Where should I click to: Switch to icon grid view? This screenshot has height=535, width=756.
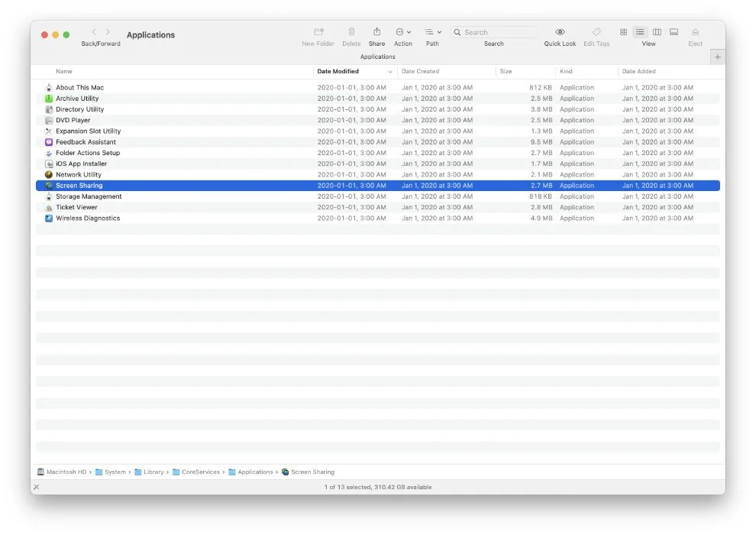(623, 32)
